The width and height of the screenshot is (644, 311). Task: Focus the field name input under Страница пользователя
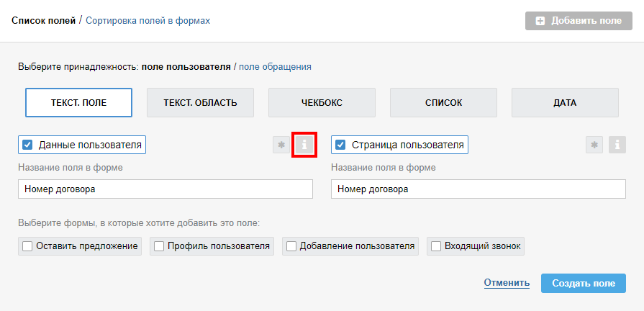(x=479, y=189)
